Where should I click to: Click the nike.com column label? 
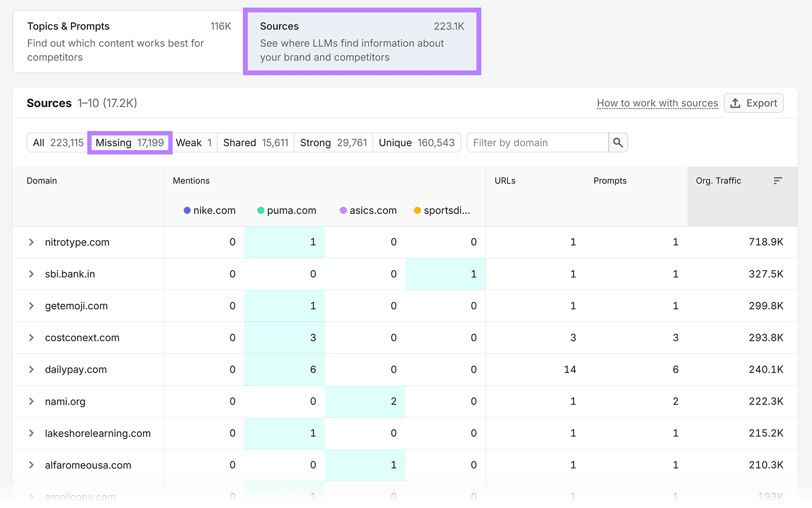215,210
